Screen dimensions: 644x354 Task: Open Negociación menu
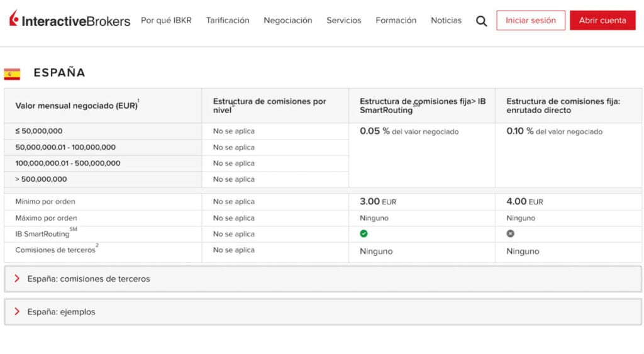click(288, 21)
